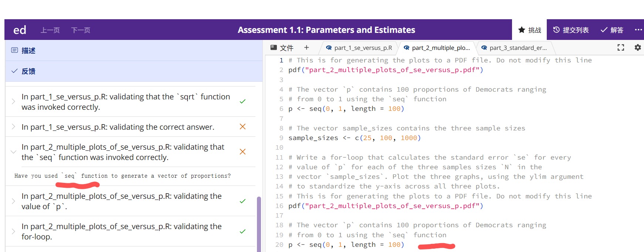
Task: Click 'Have you used seq function' hint text
Action: point(122,176)
